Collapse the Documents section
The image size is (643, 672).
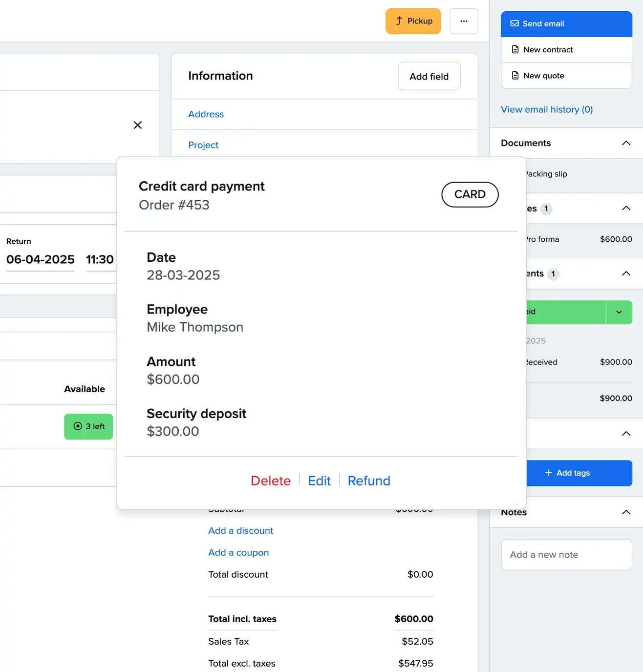(x=626, y=143)
